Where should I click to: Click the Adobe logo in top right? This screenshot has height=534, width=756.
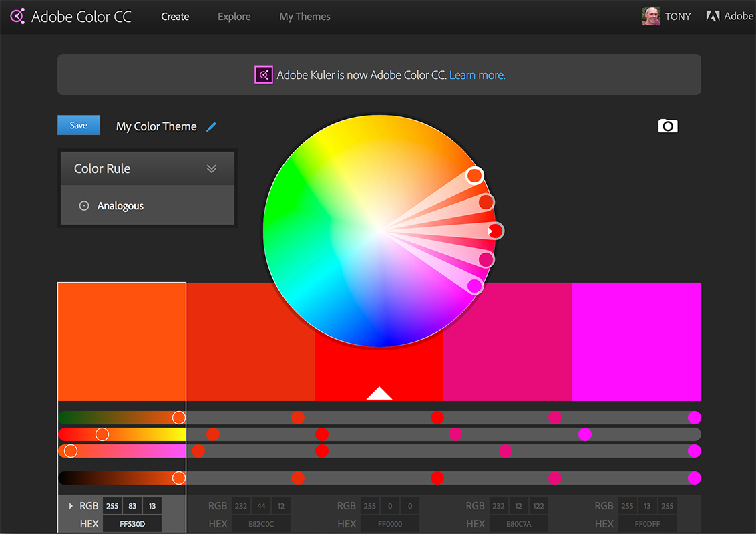click(713, 16)
